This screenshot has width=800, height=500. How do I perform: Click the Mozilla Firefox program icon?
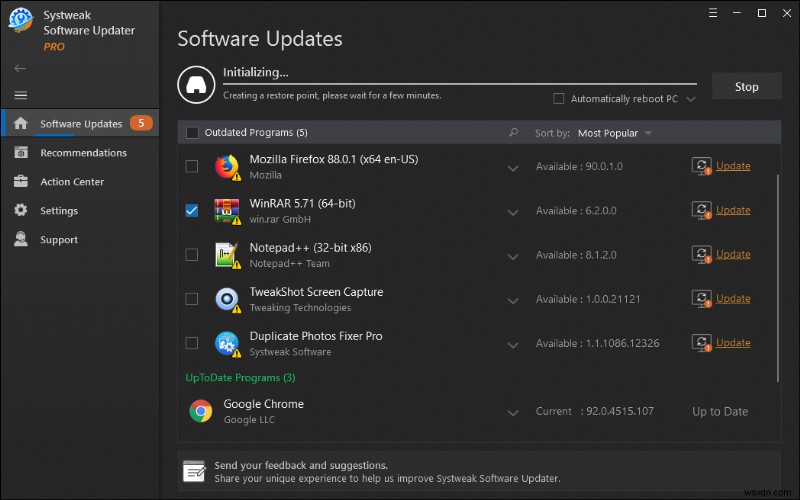(227, 167)
